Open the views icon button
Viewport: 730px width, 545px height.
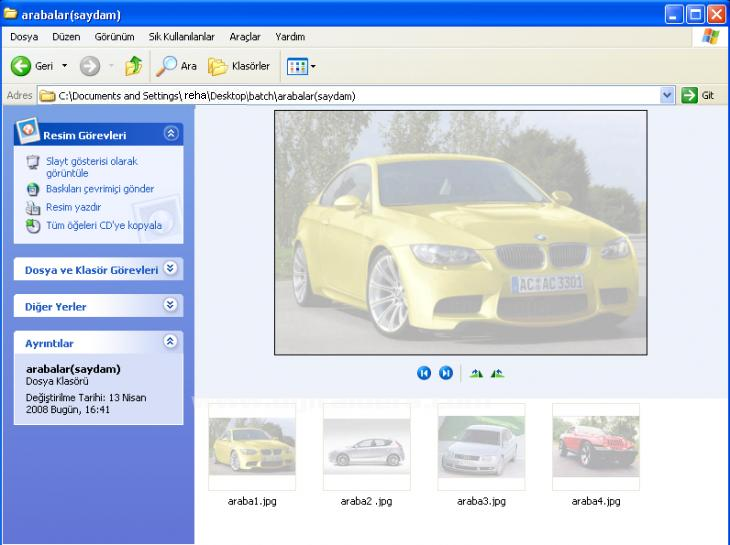[297, 67]
